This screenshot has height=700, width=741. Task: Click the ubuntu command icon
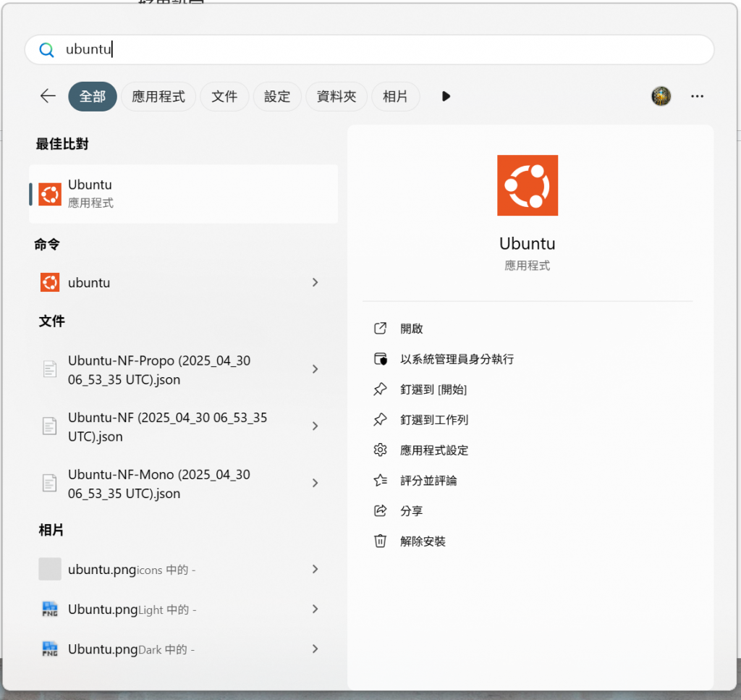(x=50, y=282)
